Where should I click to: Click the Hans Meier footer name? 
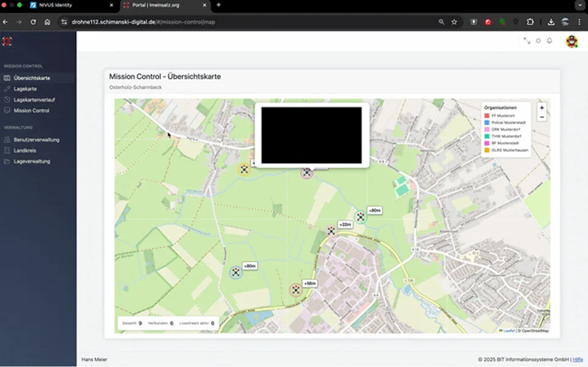tap(94, 360)
